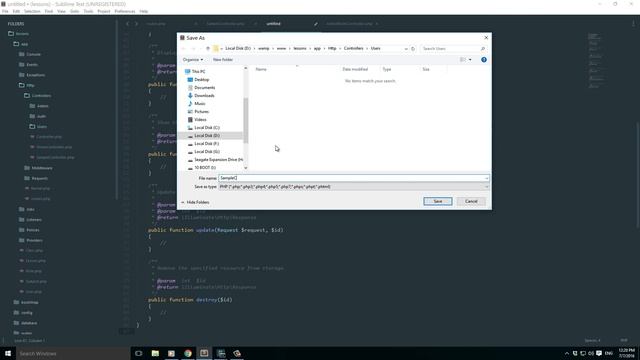The image size is (640, 360).
Task: Open Chrome from the taskbar
Action: tap(188, 353)
